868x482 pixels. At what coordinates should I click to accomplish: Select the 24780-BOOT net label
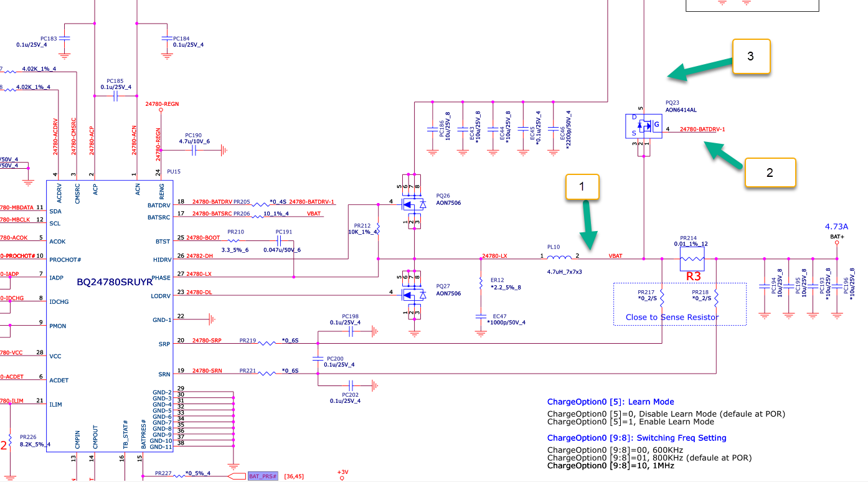click(x=203, y=238)
